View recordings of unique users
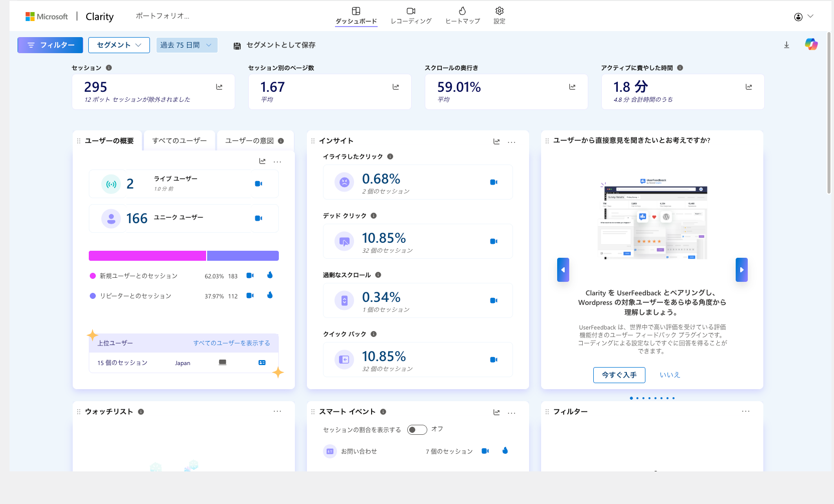 (x=258, y=218)
